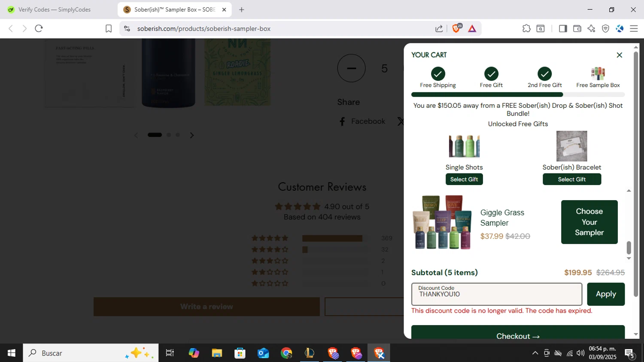Select the dark bottle product thumbnail
This screenshot has width=644, height=362.
[168, 73]
